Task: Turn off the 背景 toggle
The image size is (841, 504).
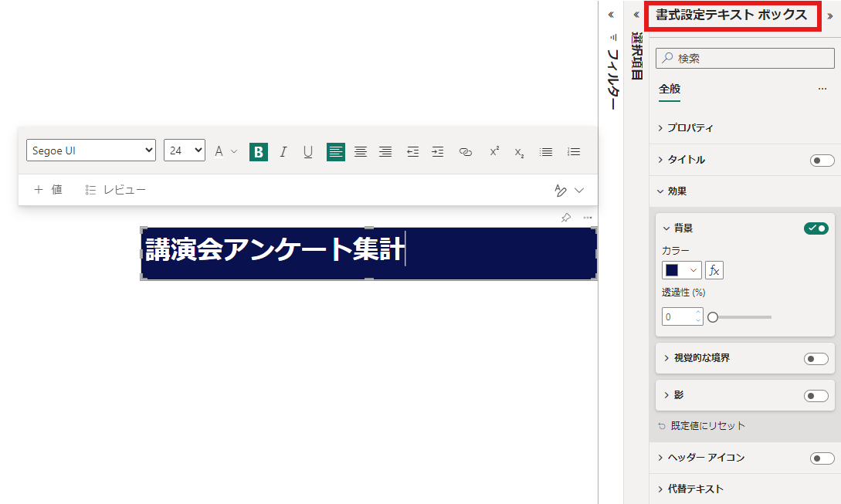Action: [x=816, y=228]
